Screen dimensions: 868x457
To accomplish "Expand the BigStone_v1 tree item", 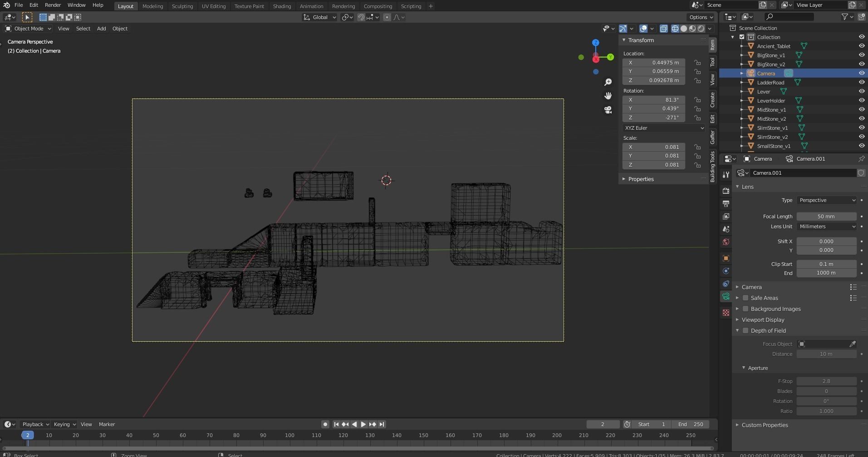I will pos(742,55).
